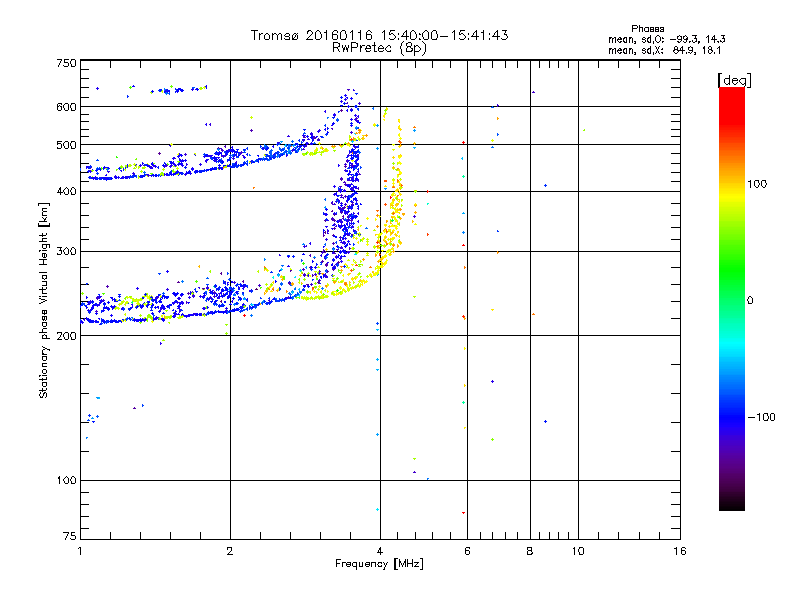
Task: Click the y-axis tick label '600'
Action: click(66, 107)
